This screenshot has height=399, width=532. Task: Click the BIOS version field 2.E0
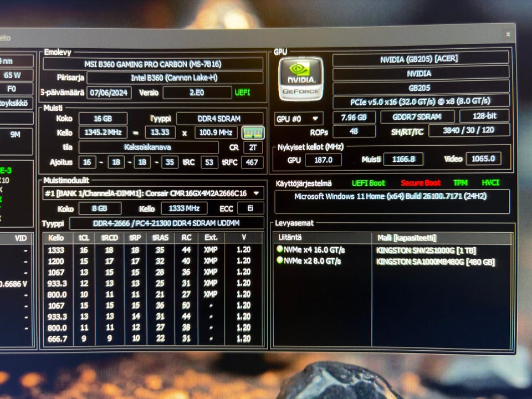click(197, 93)
